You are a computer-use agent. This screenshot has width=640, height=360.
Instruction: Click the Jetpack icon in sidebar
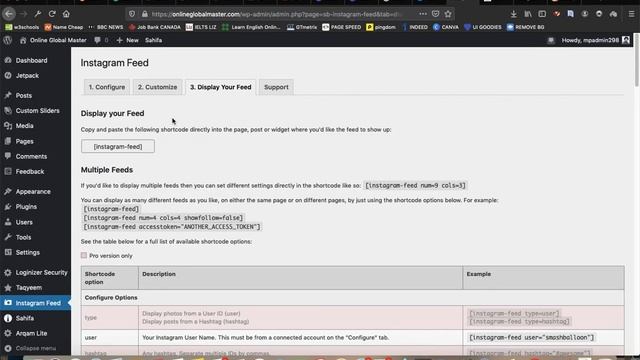(8, 76)
